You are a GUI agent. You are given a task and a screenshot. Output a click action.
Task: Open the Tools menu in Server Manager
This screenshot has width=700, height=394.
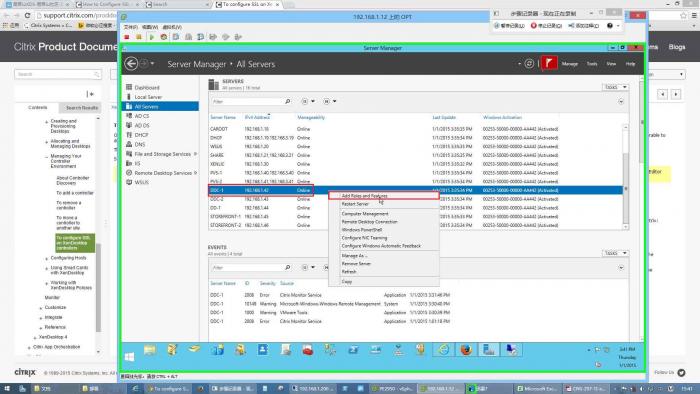[592, 64]
